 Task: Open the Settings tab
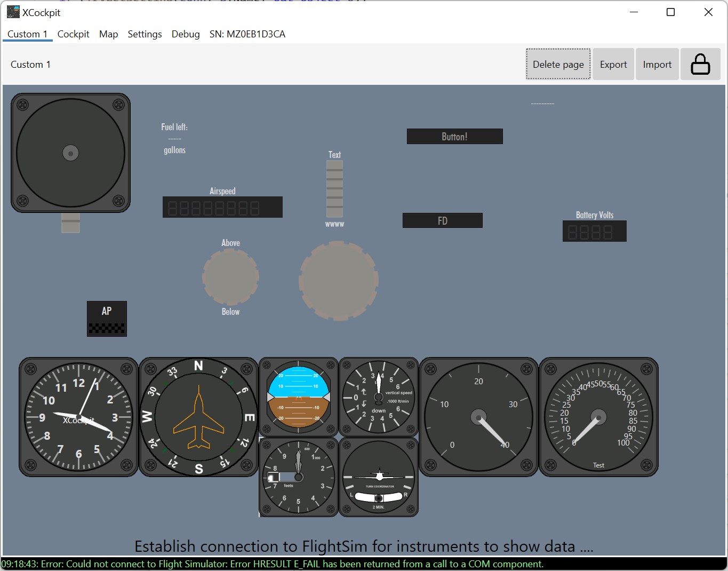tap(145, 34)
